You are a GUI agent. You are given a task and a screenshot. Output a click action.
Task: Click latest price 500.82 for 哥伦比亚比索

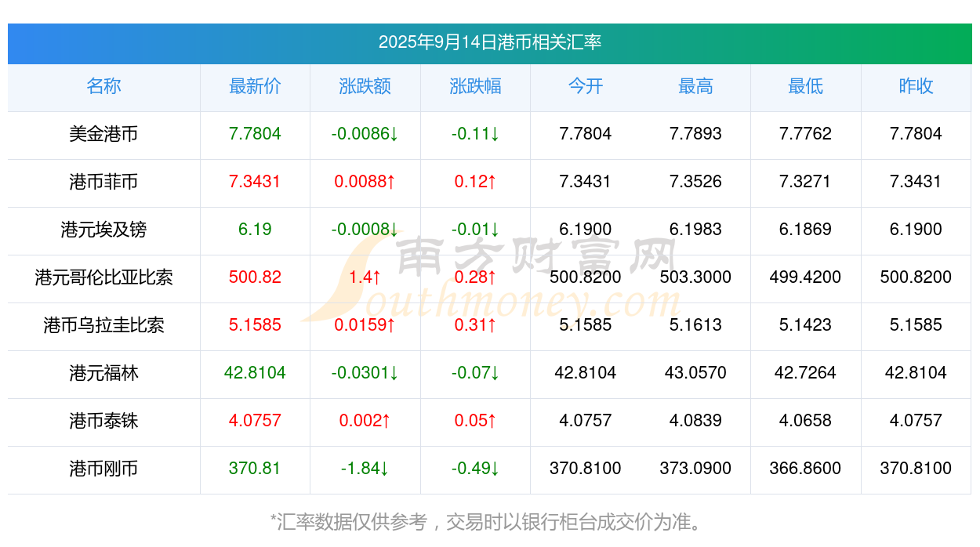point(255,277)
